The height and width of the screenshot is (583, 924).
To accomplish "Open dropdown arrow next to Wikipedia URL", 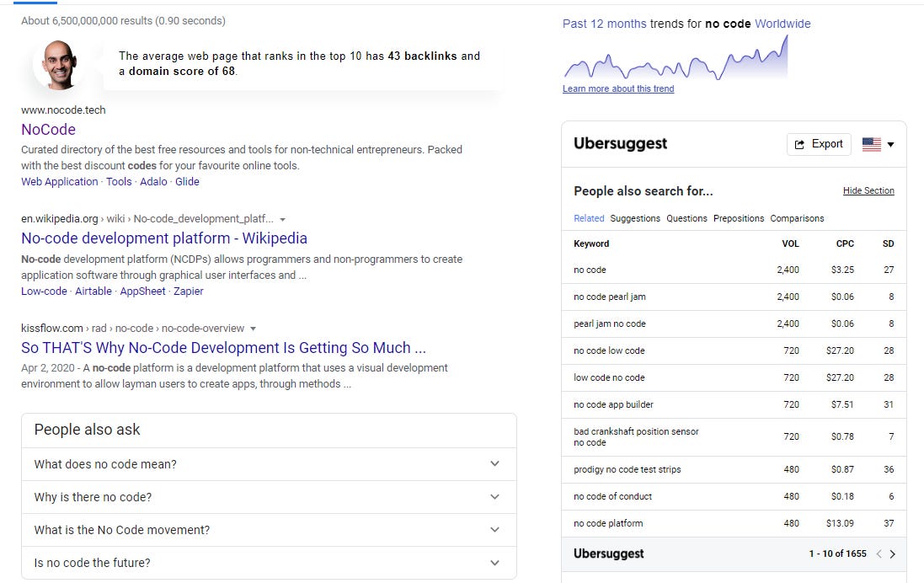I will [x=283, y=219].
